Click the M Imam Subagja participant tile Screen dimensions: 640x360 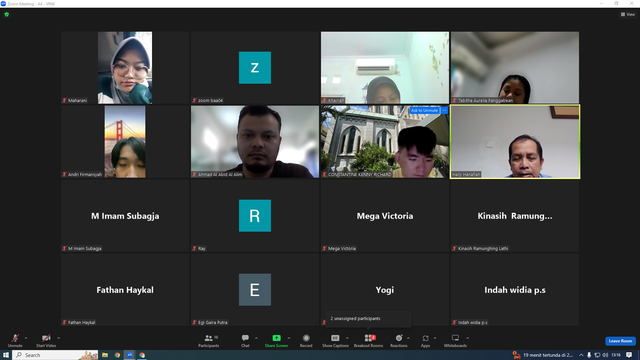coord(125,216)
